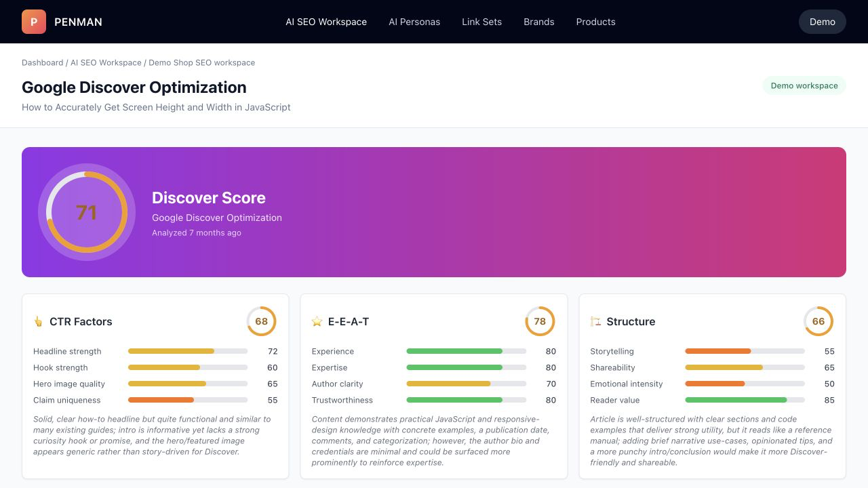The height and width of the screenshot is (488, 868).
Task: Click the Claim uniqueness progress bar
Action: pyautogui.click(x=188, y=400)
